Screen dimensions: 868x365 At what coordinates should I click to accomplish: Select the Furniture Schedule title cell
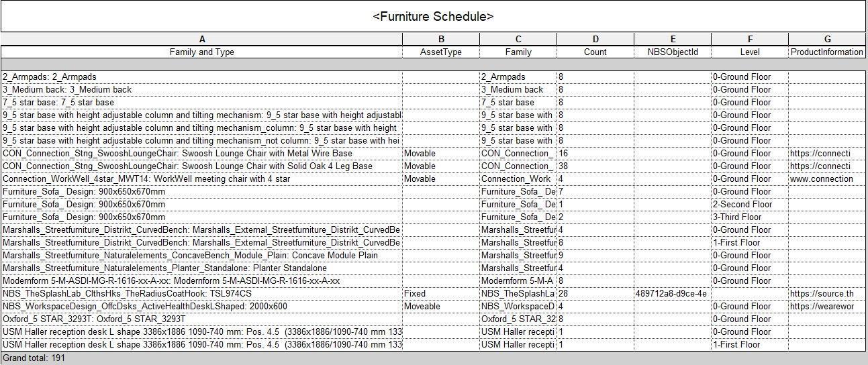click(x=434, y=17)
